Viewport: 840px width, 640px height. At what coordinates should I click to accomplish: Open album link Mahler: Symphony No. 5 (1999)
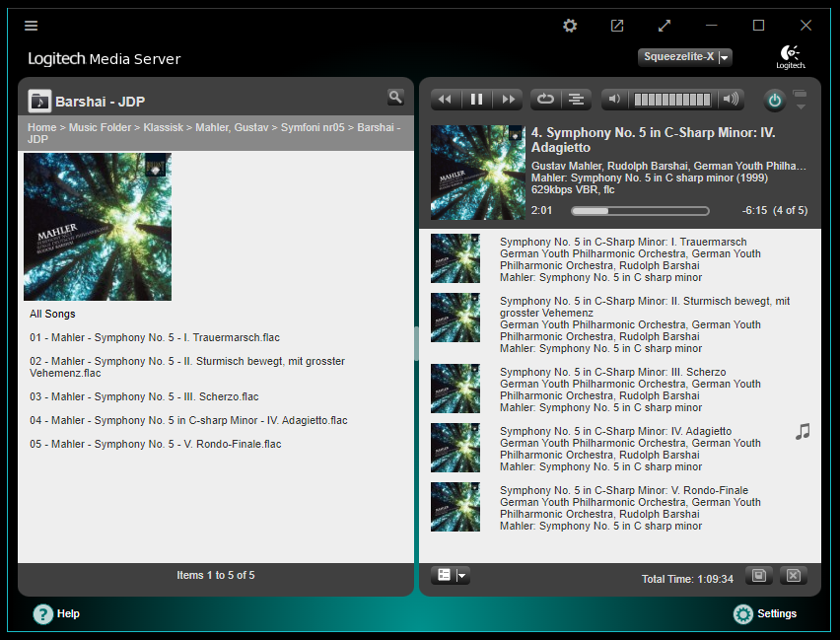point(650,178)
